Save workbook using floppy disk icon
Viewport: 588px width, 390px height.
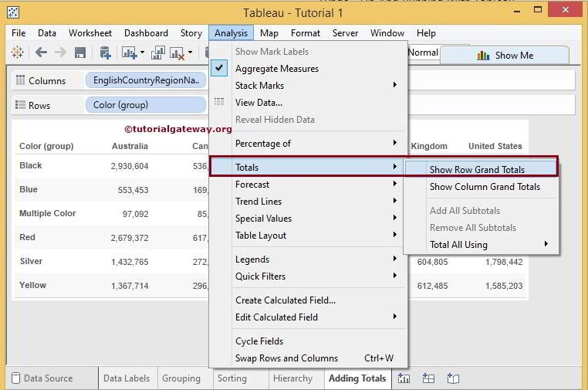(x=80, y=53)
